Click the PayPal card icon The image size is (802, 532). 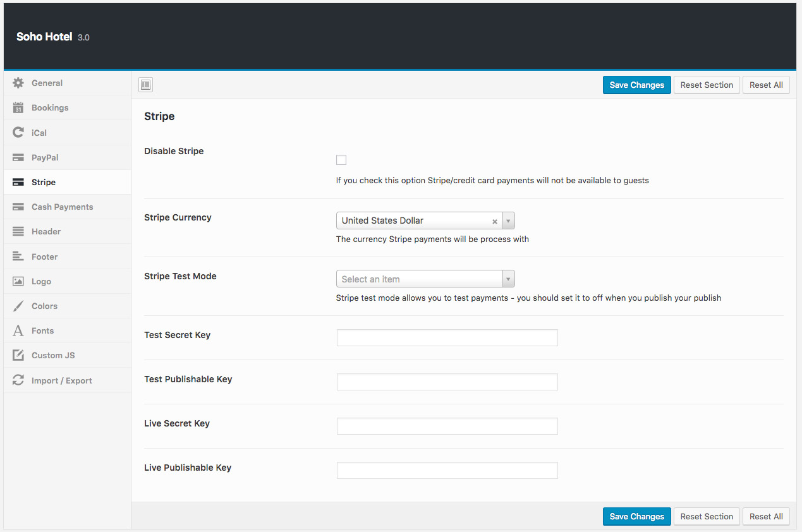pyautogui.click(x=18, y=157)
